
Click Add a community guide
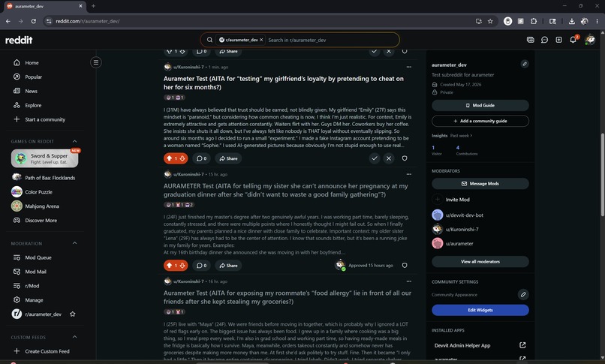pyautogui.click(x=480, y=121)
